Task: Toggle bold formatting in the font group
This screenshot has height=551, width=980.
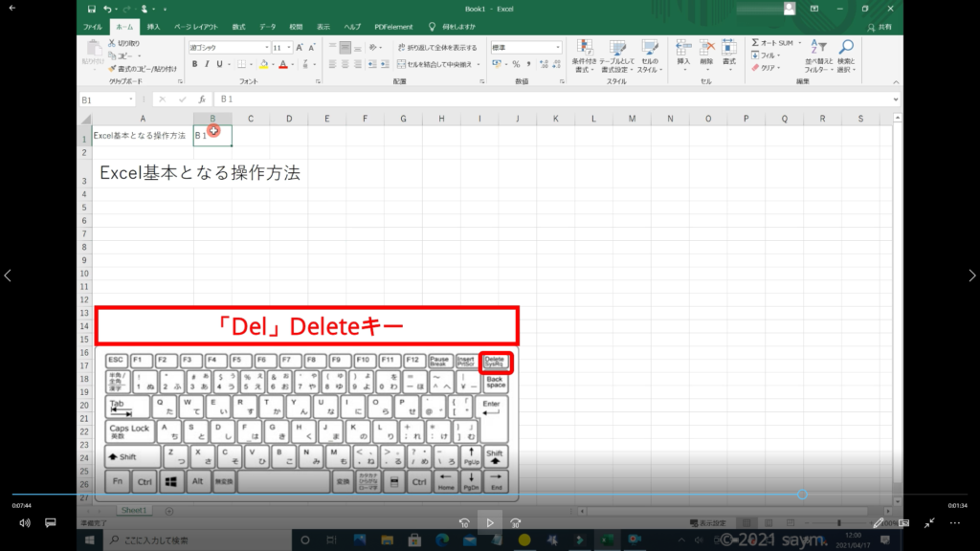Action: click(194, 64)
